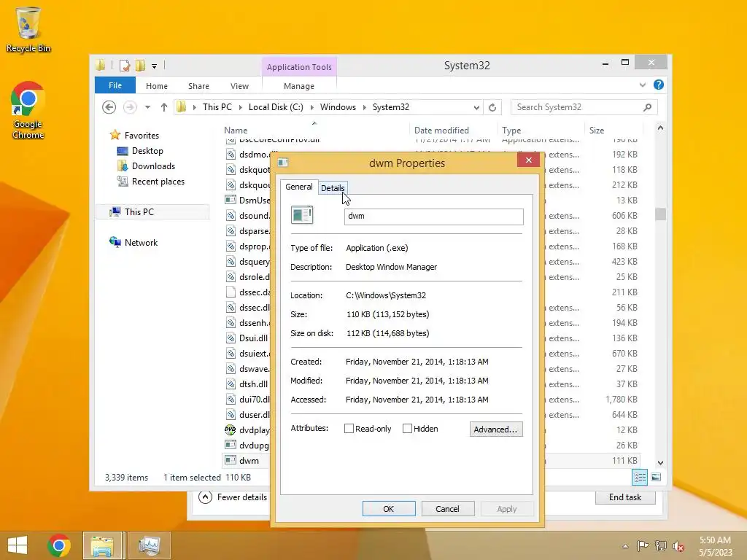Click the Windows Start button
The height and width of the screenshot is (560, 747).
click(x=18, y=545)
